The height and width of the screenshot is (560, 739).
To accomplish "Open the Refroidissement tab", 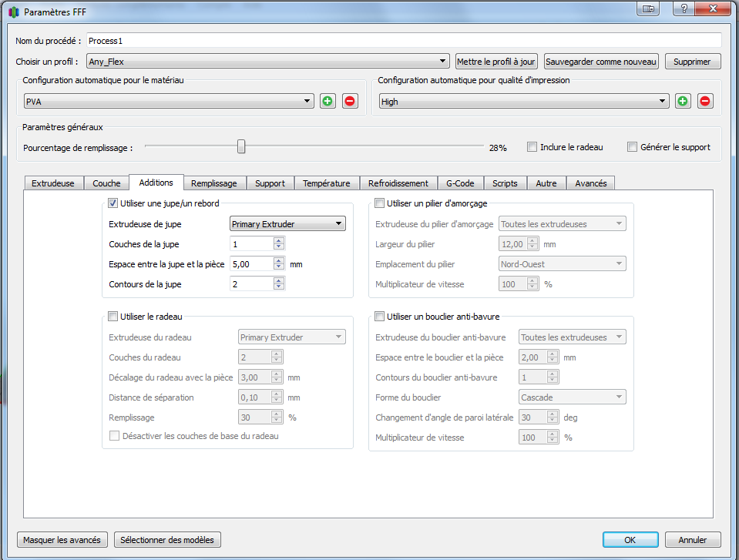I will [x=398, y=183].
